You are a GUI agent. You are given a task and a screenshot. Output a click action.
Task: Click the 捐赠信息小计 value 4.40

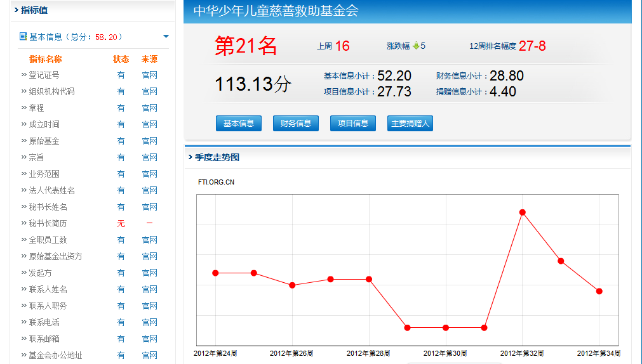tap(503, 91)
